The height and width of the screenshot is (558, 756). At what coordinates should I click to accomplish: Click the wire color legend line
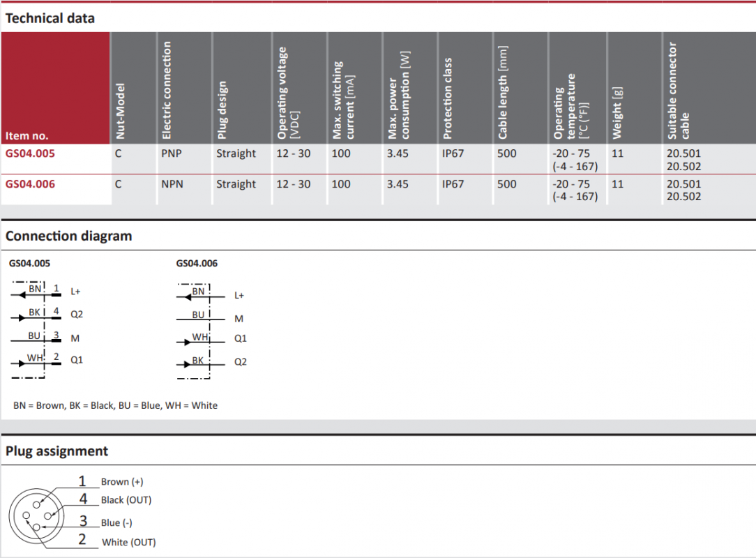(x=115, y=406)
